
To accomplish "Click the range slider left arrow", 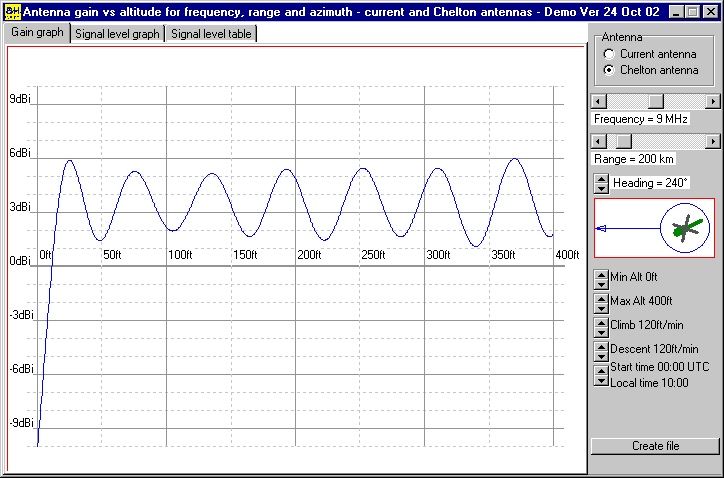I will point(599,141).
